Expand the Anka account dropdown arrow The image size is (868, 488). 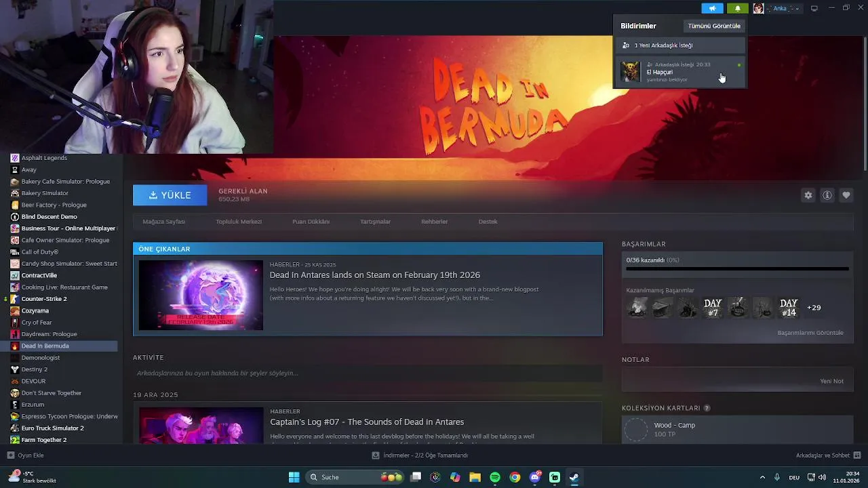[x=797, y=9]
